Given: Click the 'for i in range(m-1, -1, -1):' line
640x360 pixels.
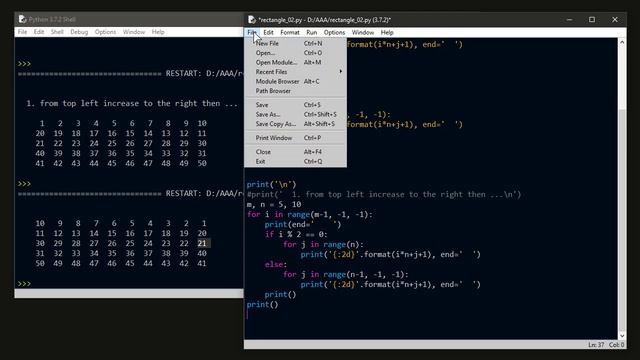Looking at the screenshot, I should click(309, 214).
